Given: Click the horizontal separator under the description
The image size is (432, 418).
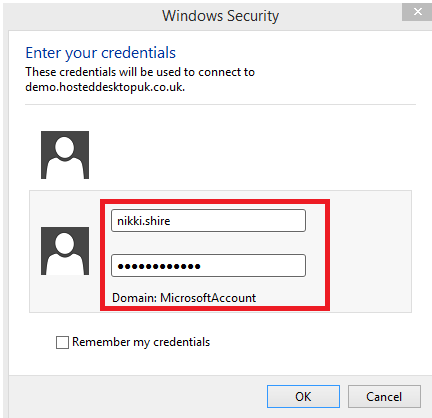Looking at the screenshot, I should tap(220, 104).
